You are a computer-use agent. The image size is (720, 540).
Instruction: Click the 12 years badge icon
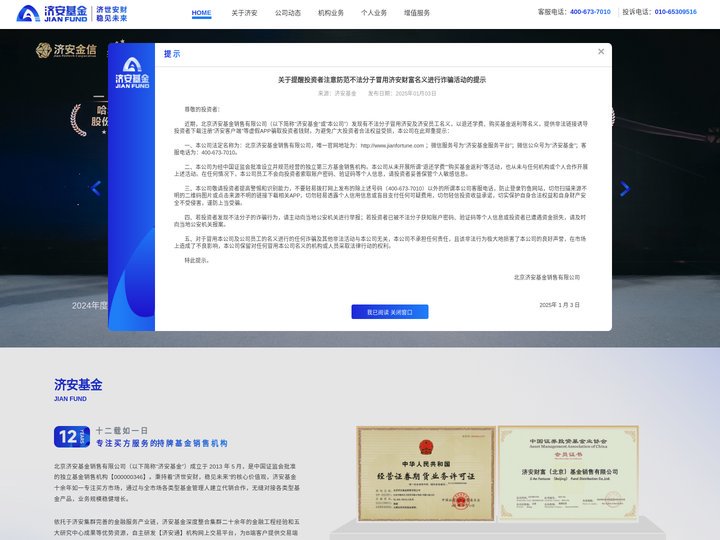click(72, 437)
